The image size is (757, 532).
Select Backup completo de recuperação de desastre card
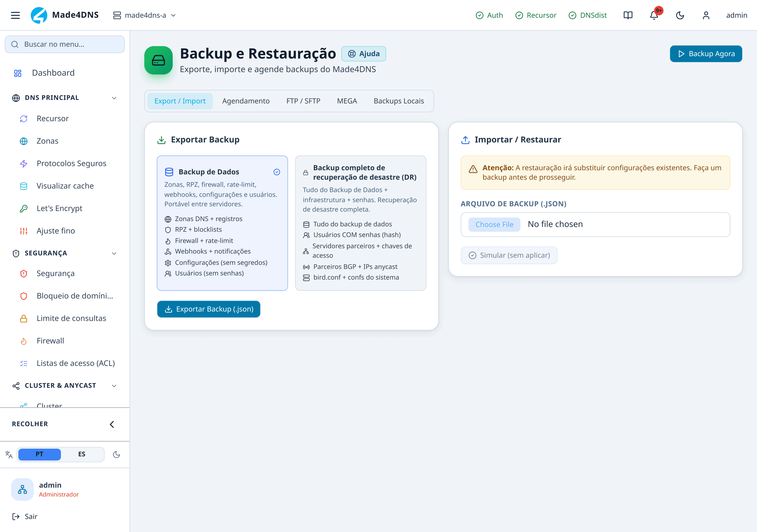pyautogui.click(x=360, y=223)
